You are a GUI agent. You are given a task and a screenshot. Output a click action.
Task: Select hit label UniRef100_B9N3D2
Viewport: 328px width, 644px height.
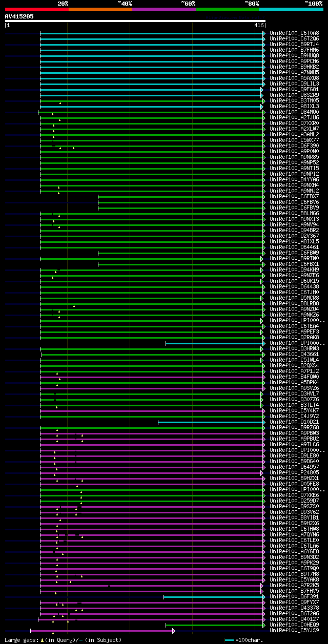point(294,557)
